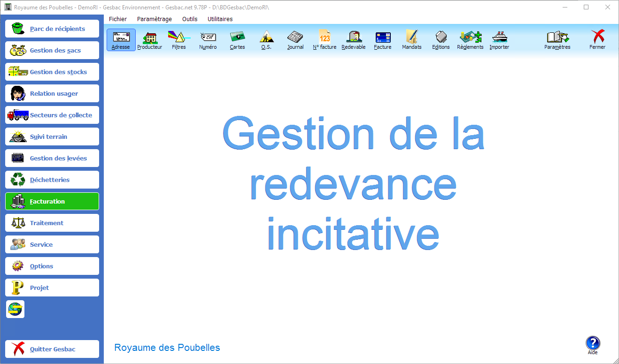Select the Cartes toolbar icon
The image size is (619, 364).
point(237,40)
